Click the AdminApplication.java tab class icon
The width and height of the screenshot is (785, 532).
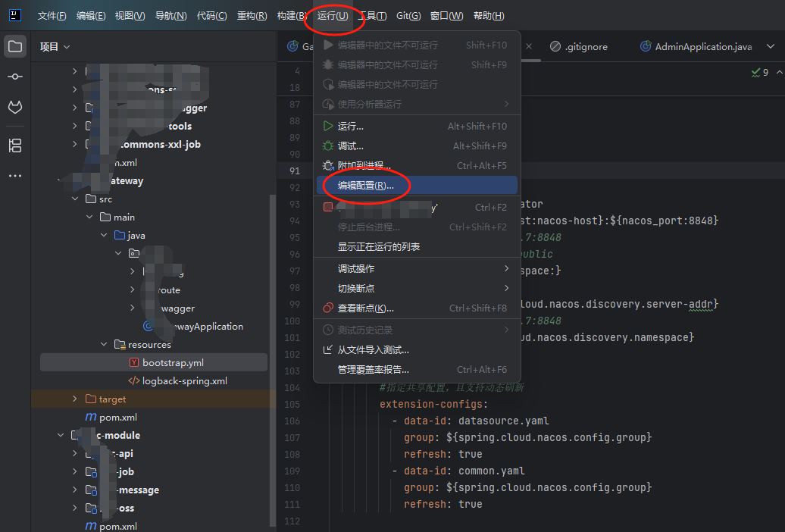tap(646, 46)
